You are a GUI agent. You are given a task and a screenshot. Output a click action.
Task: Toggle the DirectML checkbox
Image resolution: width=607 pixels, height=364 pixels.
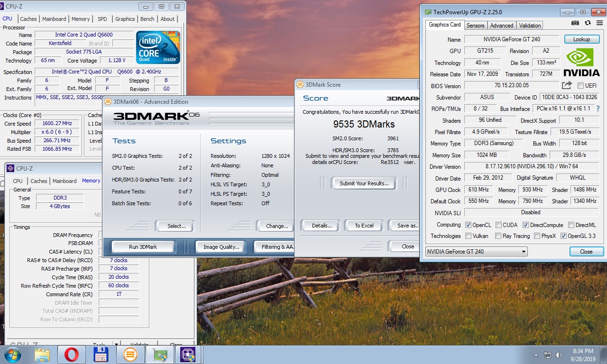[x=571, y=225]
